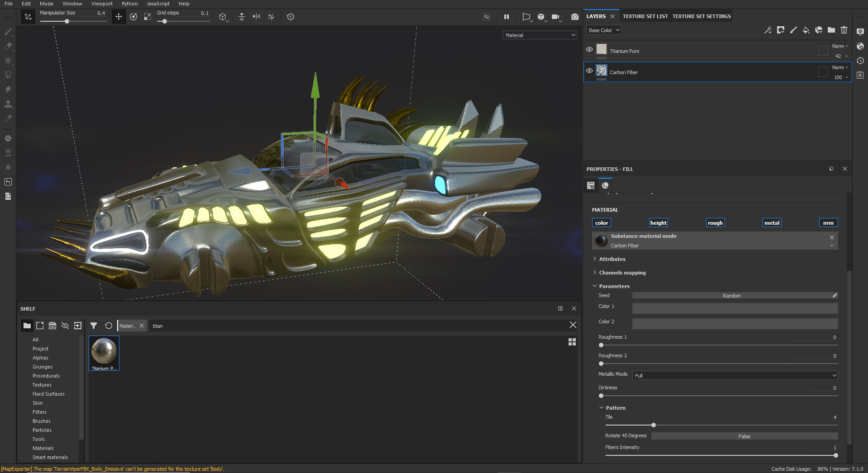This screenshot has width=868, height=473.
Task: Click the Tile slider track
Action: tap(721, 425)
